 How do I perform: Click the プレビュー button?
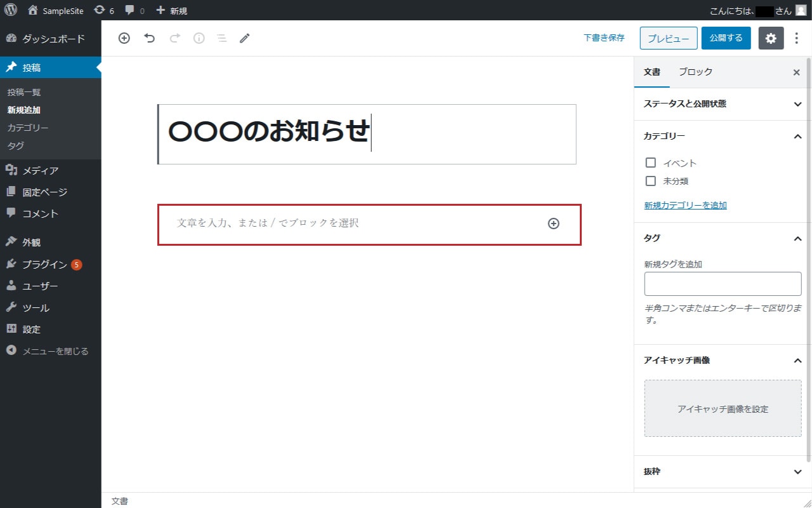[668, 38]
